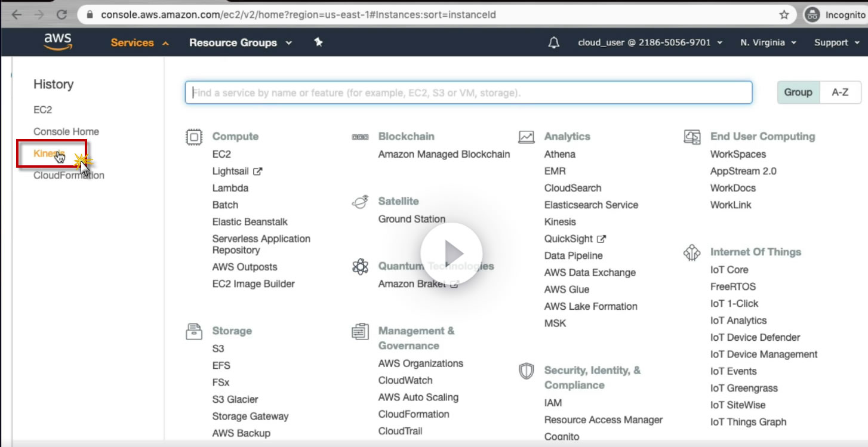This screenshot has height=447, width=868.
Task: Open the Lambda service link
Action: tap(230, 188)
